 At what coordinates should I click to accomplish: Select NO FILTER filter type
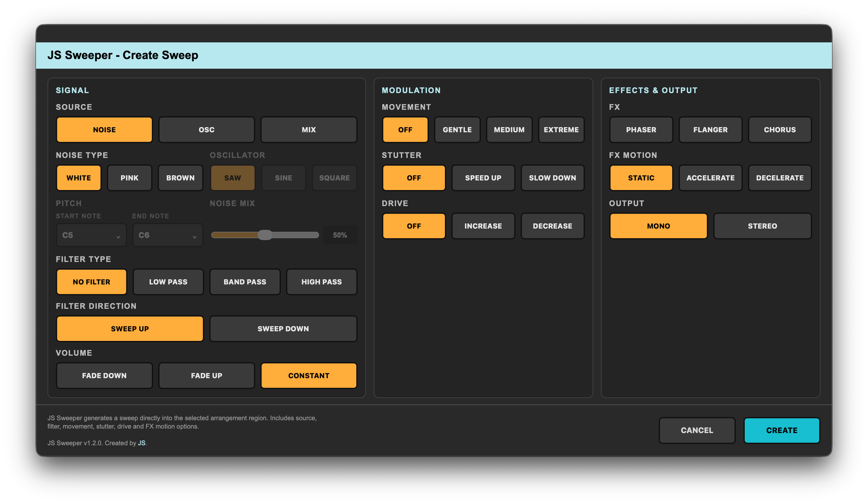tap(91, 282)
